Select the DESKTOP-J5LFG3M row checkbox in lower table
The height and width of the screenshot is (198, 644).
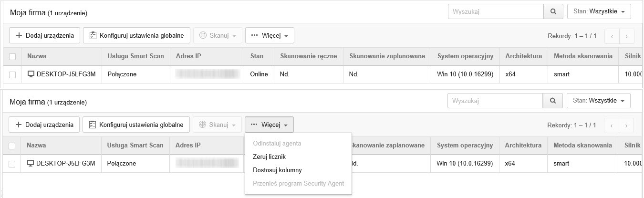click(12, 164)
